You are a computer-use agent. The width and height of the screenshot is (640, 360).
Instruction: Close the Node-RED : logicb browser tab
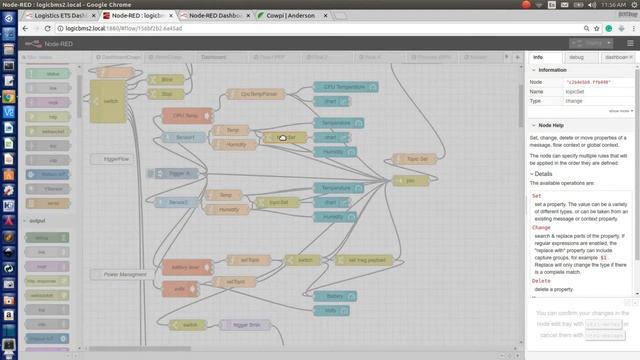click(171, 16)
